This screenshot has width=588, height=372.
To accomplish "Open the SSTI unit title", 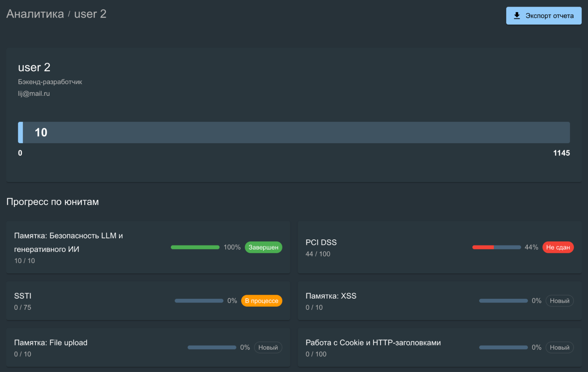I will pyautogui.click(x=23, y=296).
